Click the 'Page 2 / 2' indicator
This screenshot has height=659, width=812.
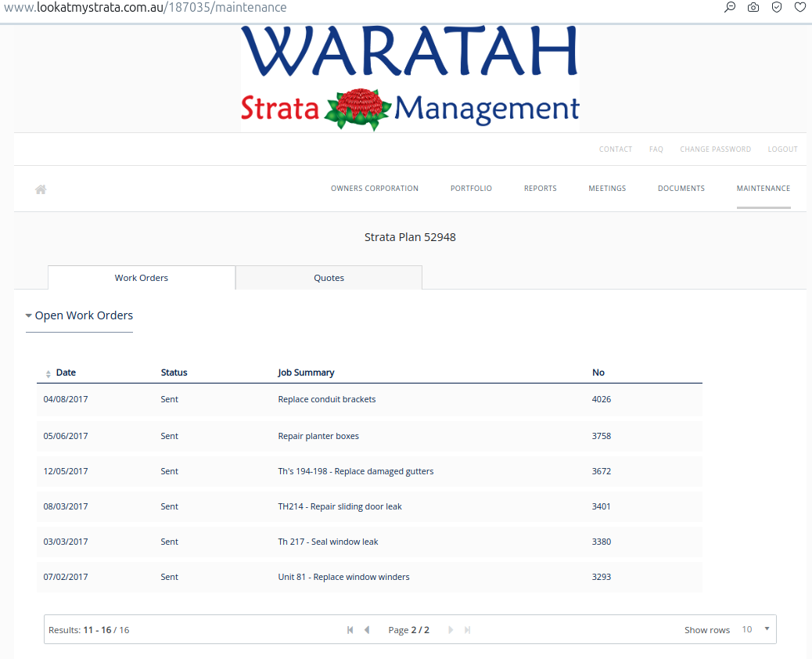point(408,630)
